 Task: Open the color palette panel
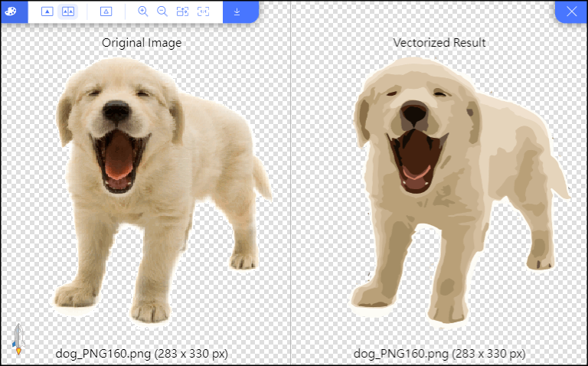pyautogui.click(x=14, y=11)
